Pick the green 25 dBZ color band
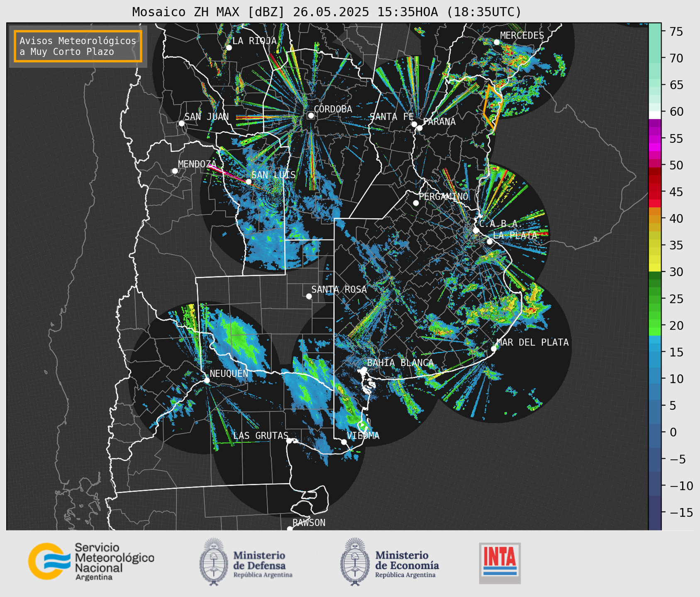 coord(655,298)
